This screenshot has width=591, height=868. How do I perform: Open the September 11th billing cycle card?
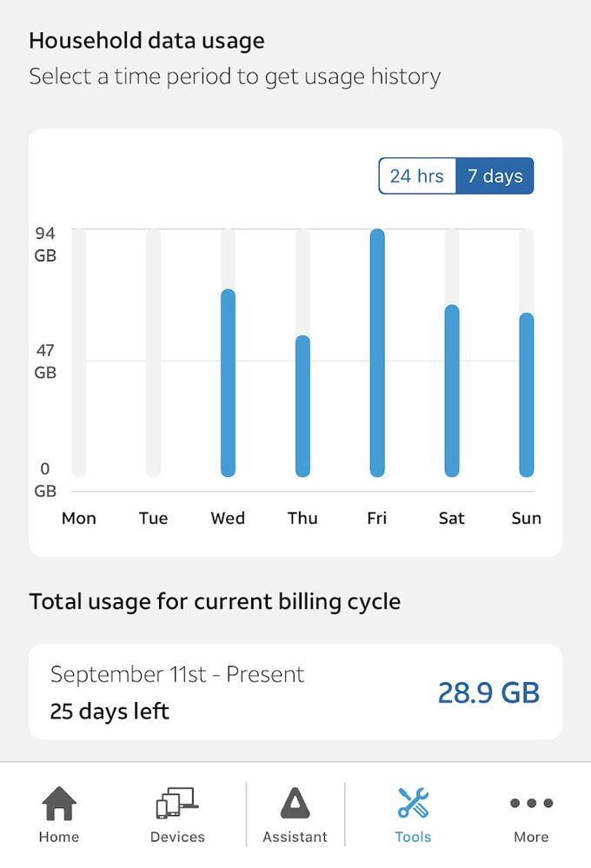[295, 692]
